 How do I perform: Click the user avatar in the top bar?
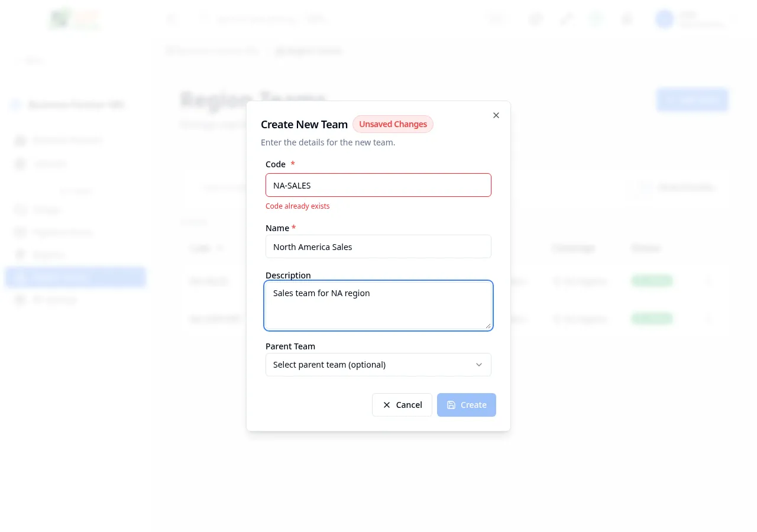(x=664, y=19)
